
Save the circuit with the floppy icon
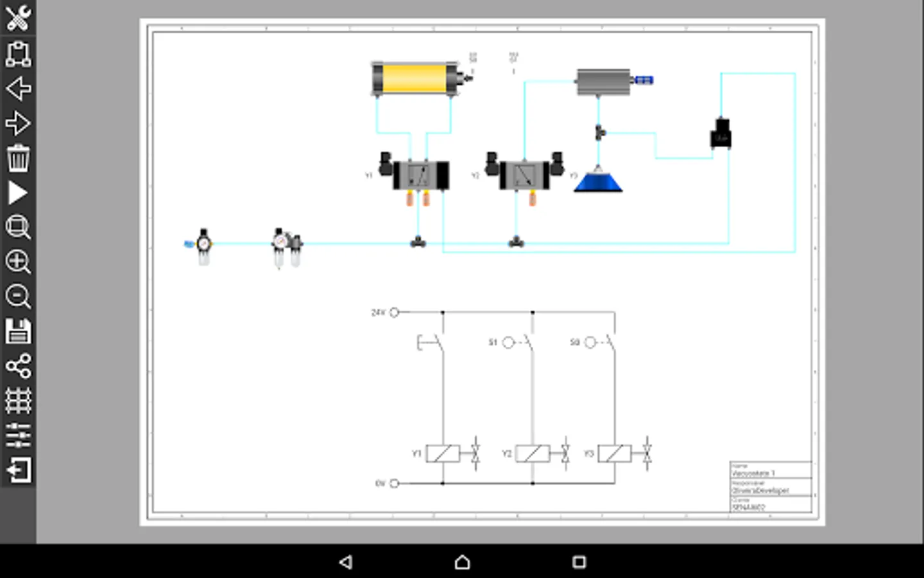pyautogui.click(x=18, y=331)
